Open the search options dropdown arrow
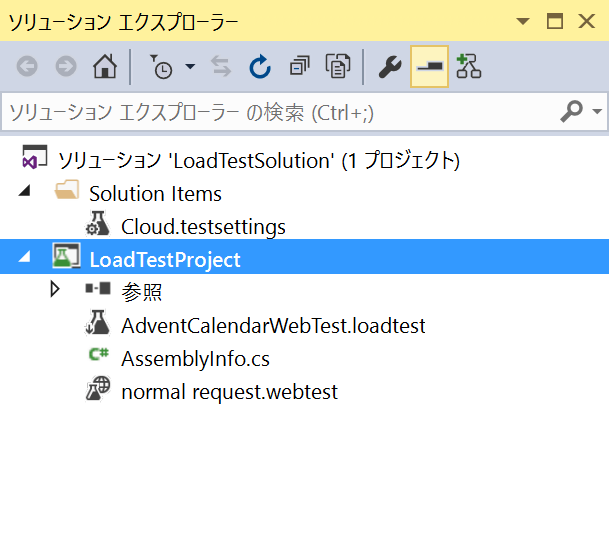The height and width of the screenshot is (544, 609). [x=597, y=112]
